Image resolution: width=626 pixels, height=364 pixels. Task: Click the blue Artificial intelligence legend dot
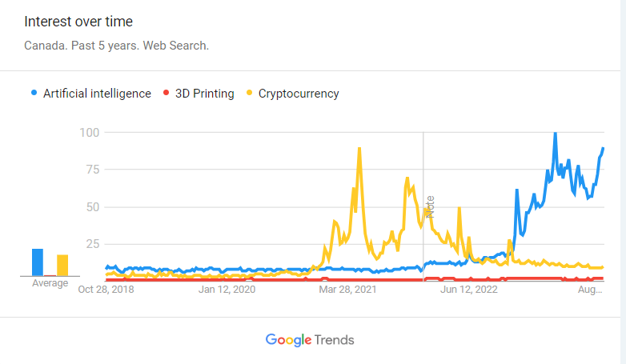[33, 94]
